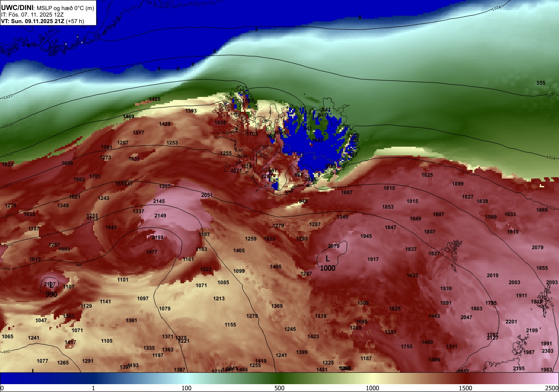Click the height value '1477'

point(152,252)
